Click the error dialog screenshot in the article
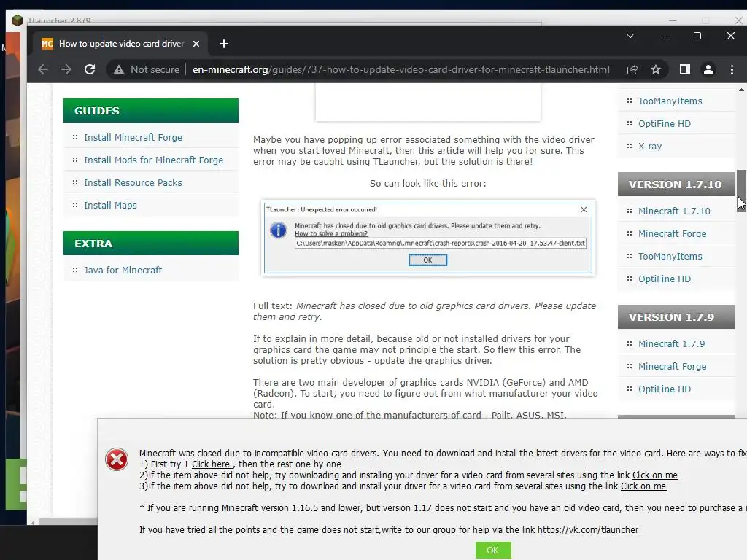Screen dimensions: 747x560 tap(427, 238)
